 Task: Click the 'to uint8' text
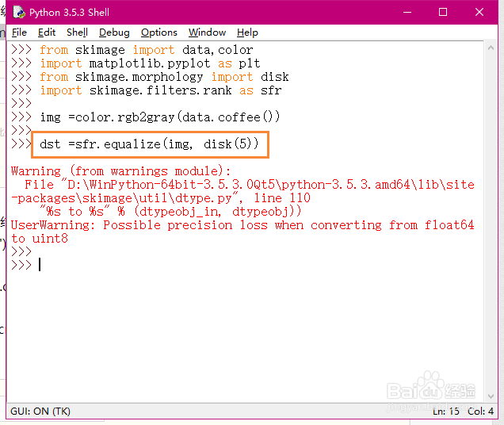[40, 239]
